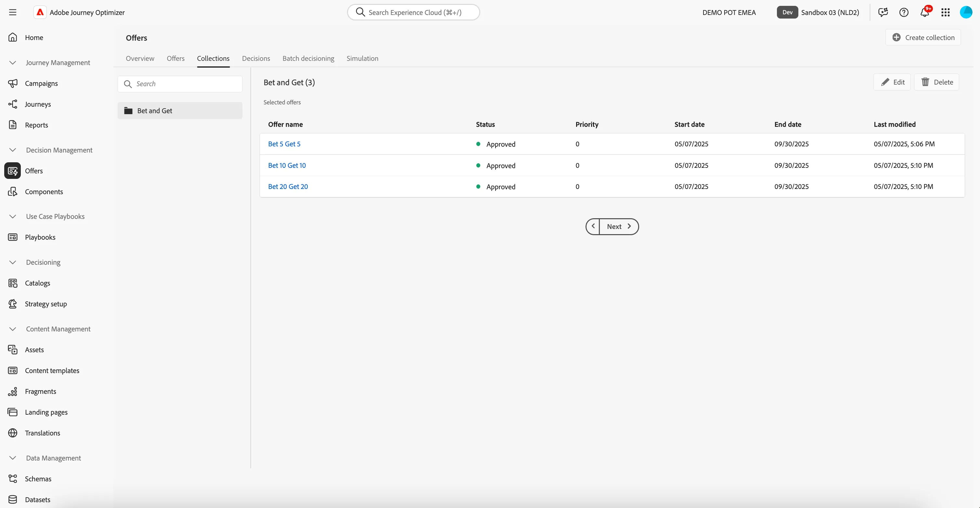This screenshot has width=980, height=508.
Task: Switch to the Simulation tab
Action: (362, 58)
